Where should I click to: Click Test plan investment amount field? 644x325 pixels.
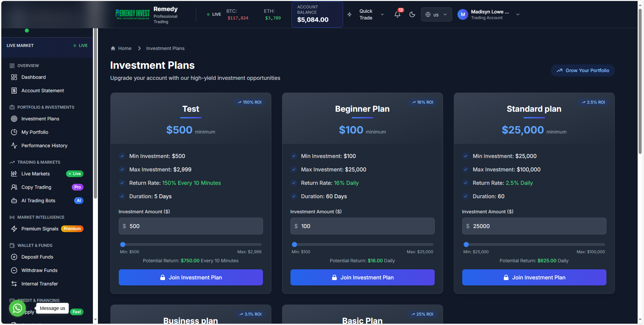pos(191,226)
